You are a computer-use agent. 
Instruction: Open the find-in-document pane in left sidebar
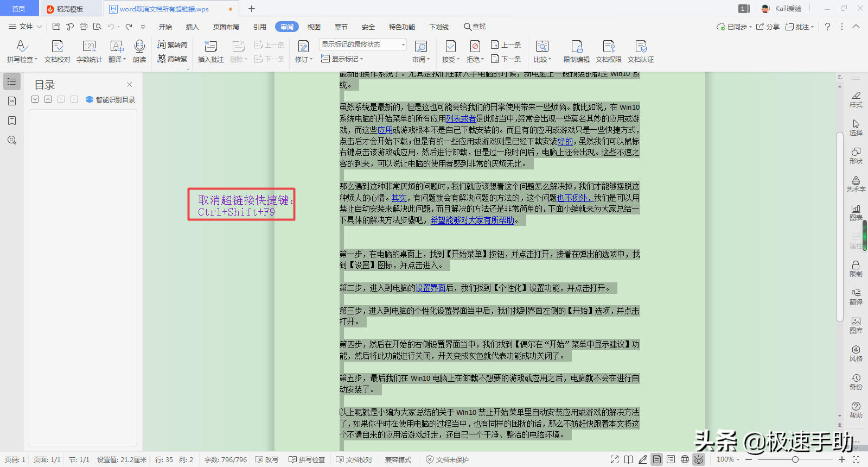pyautogui.click(x=12, y=140)
